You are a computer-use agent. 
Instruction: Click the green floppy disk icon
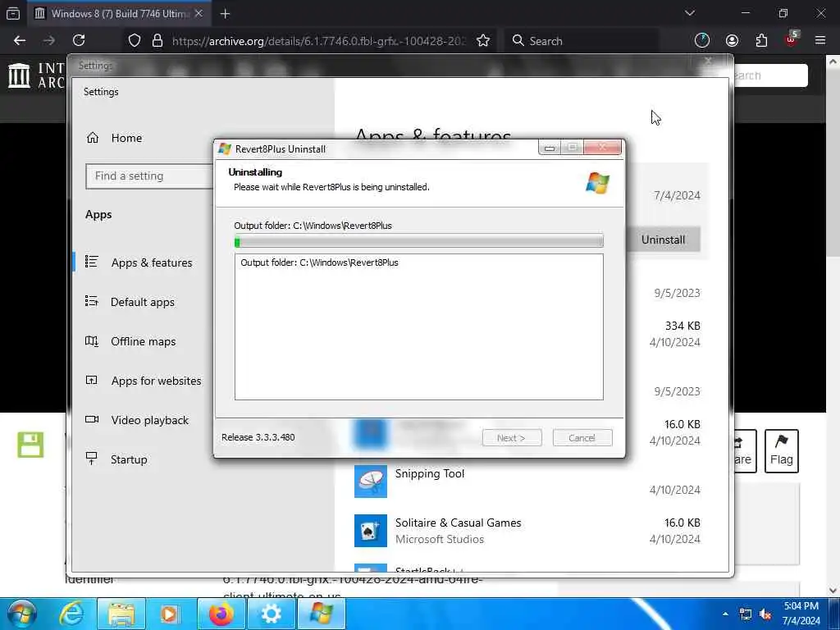point(30,445)
